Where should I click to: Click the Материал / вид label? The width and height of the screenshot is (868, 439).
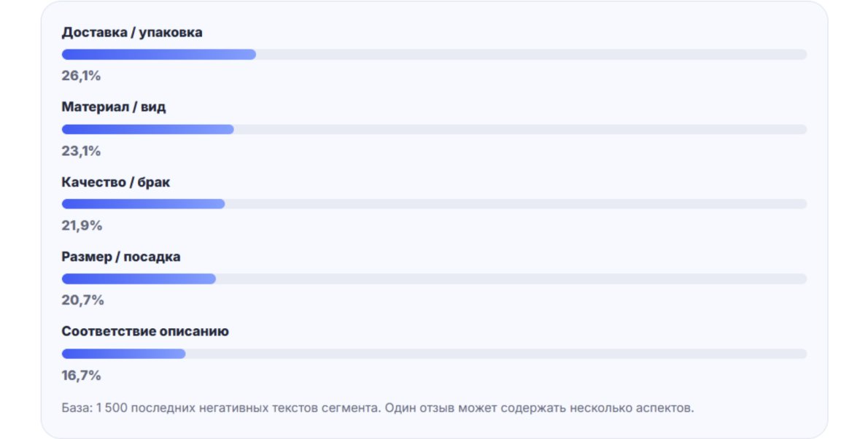[x=114, y=107]
